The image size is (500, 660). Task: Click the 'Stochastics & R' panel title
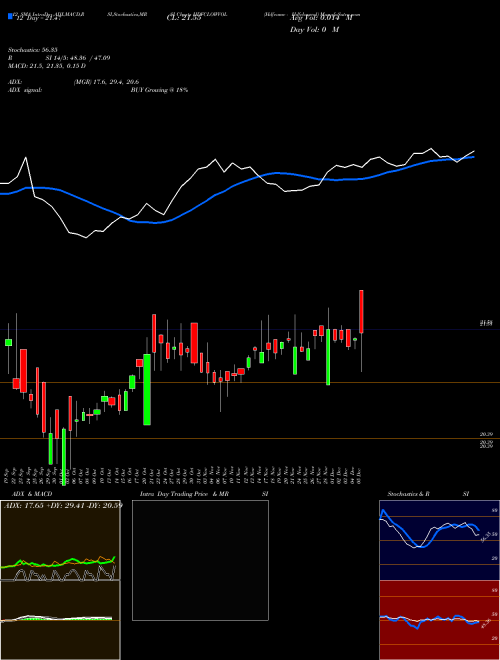[408, 494]
